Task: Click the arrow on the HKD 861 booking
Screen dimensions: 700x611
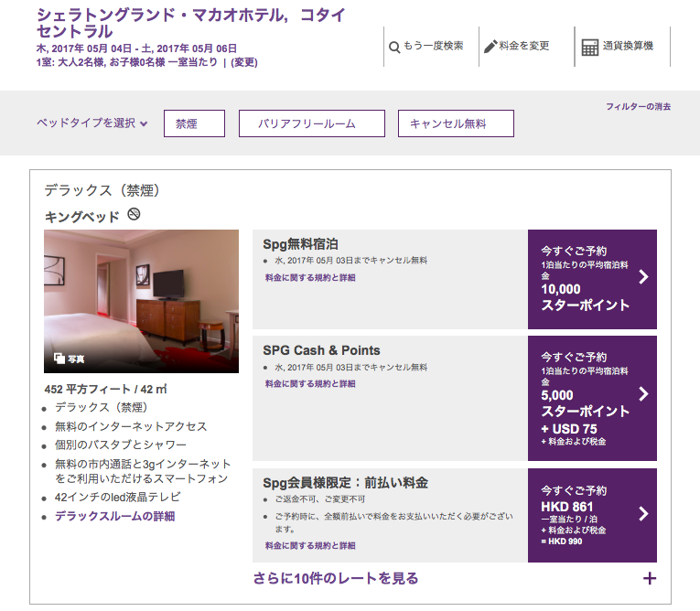Action: click(643, 514)
